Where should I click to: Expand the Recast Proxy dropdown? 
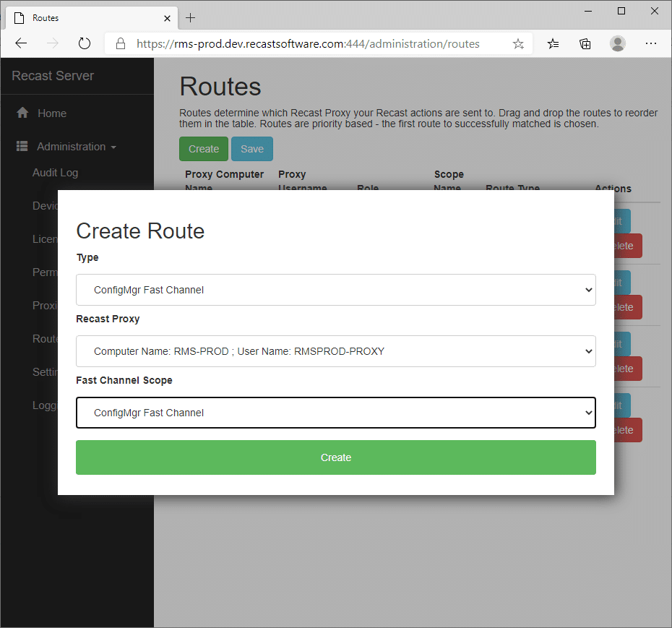(x=336, y=351)
